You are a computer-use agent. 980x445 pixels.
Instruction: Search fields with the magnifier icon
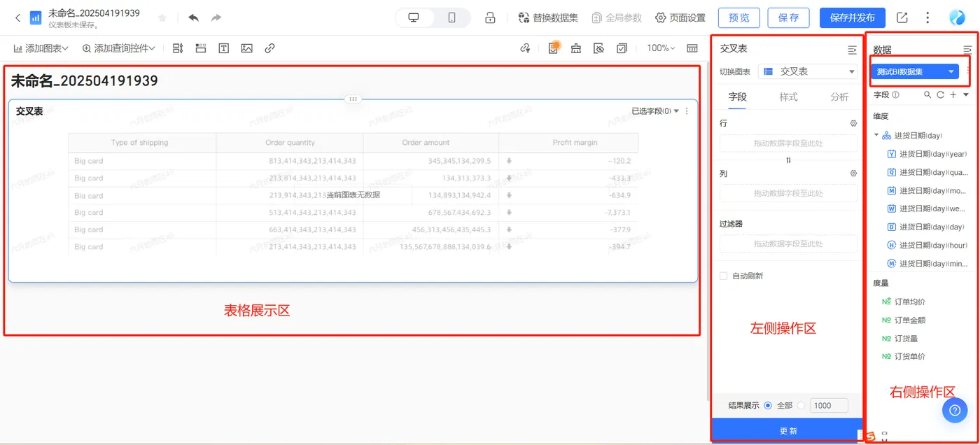pos(927,94)
